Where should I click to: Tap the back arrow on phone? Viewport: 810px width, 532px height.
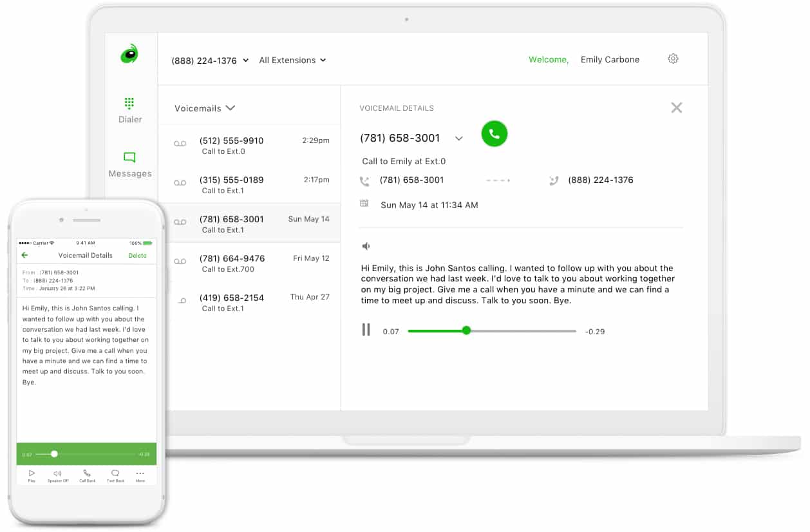[24, 255]
